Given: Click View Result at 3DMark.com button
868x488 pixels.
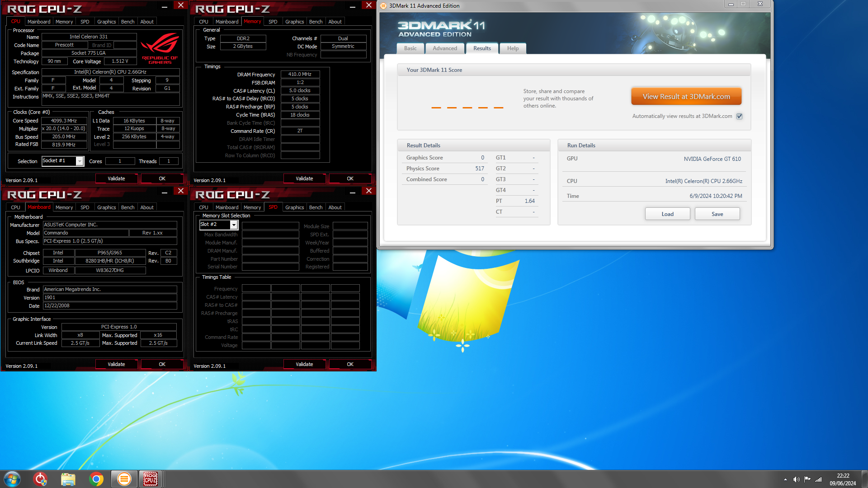Looking at the screenshot, I should [x=686, y=97].
